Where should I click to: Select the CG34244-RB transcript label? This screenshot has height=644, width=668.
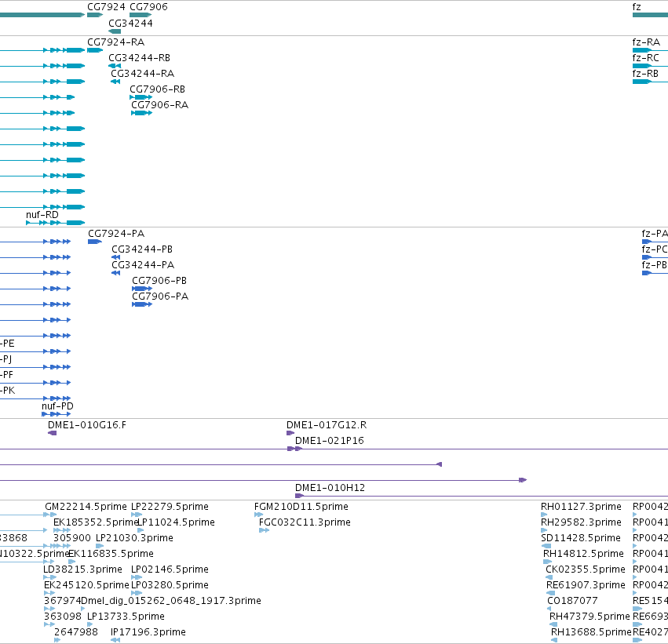point(139,58)
